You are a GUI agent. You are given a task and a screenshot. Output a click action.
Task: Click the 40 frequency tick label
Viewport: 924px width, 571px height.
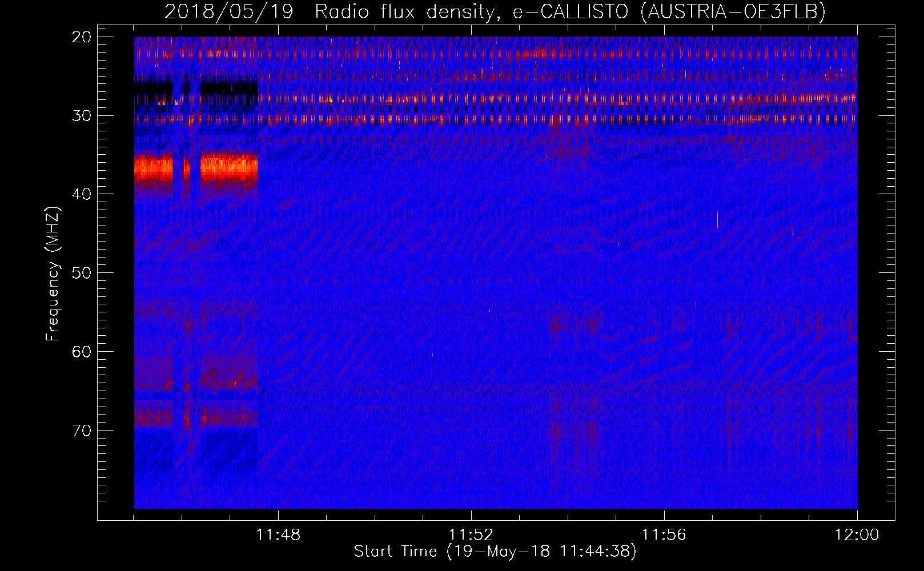pos(82,194)
